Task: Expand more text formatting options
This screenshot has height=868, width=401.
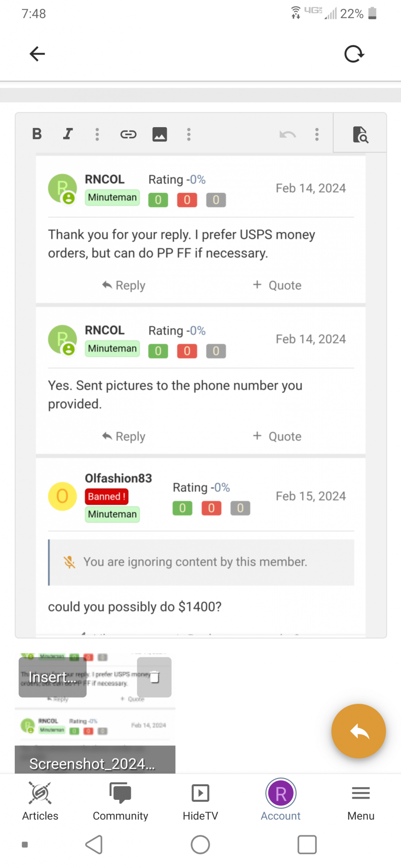Action: tap(97, 134)
